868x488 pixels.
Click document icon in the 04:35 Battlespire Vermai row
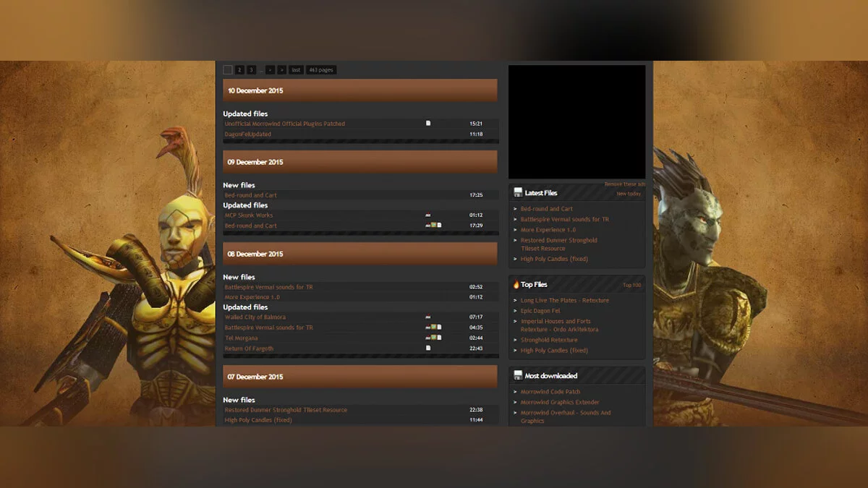point(439,327)
